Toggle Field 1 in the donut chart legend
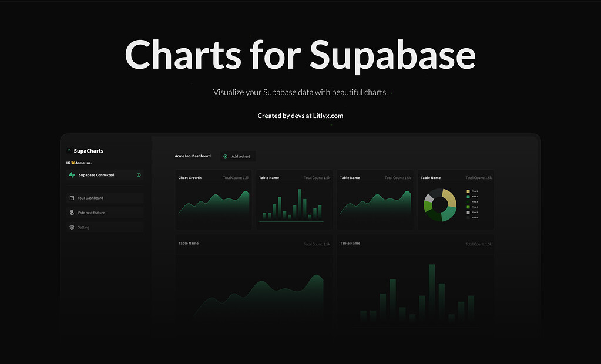 [x=475, y=191]
